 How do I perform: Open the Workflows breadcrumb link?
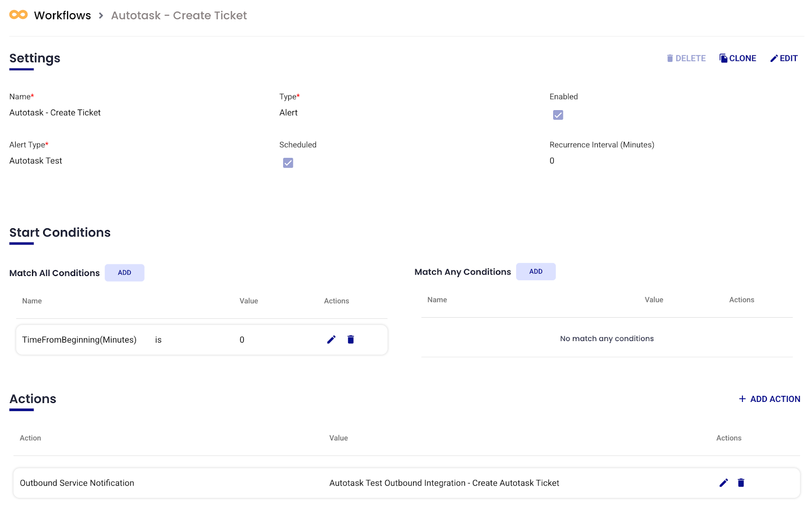point(62,16)
